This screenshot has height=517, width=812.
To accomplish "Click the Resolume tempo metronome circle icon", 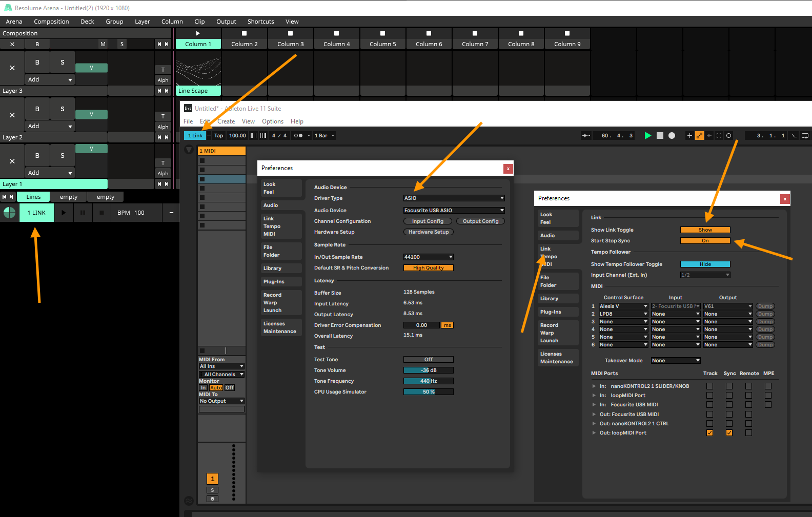I will 9,213.
